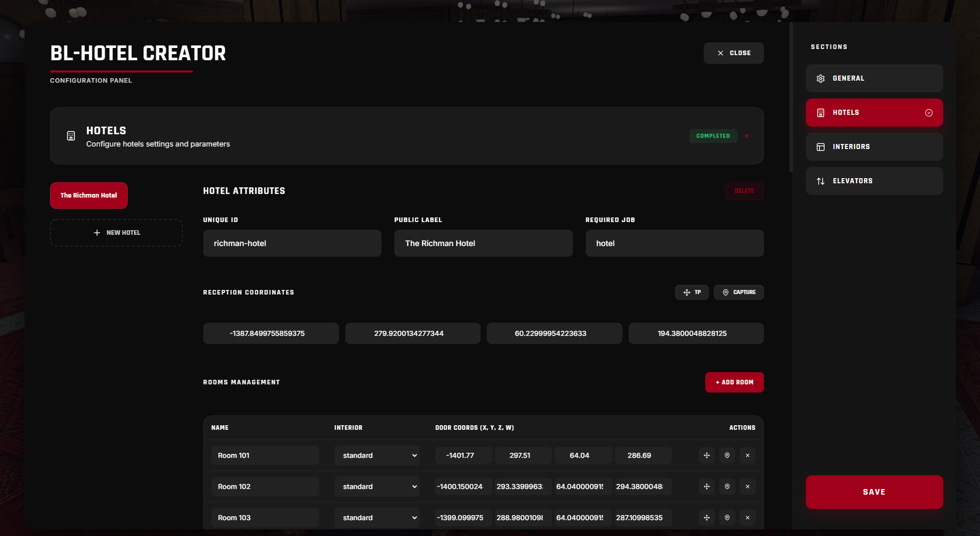
Task: Go to the Interiors section
Action: coord(874,147)
